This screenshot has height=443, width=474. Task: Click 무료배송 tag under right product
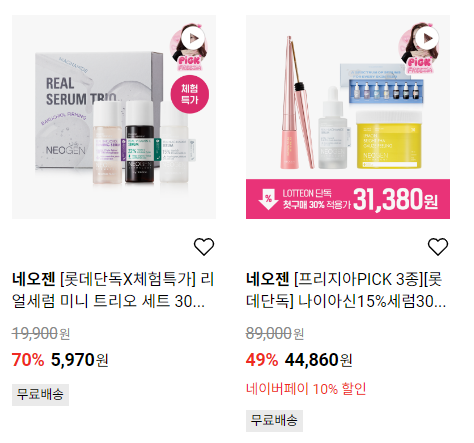pyautogui.click(x=274, y=421)
